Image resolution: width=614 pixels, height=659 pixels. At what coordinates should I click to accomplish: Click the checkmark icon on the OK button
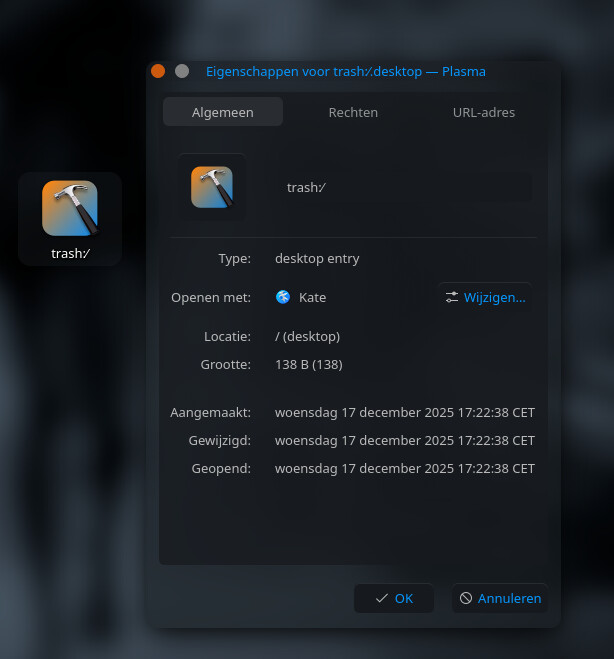coord(382,598)
